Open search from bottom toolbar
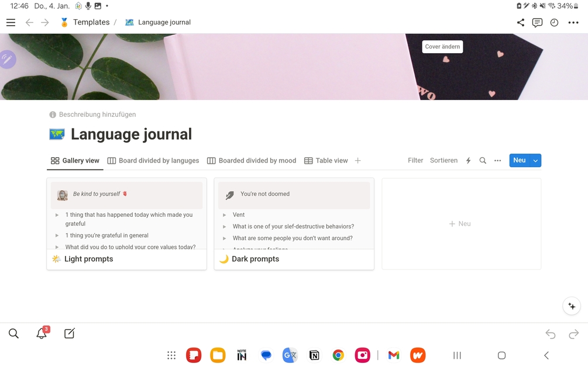The image size is (588, 367). 13,333
